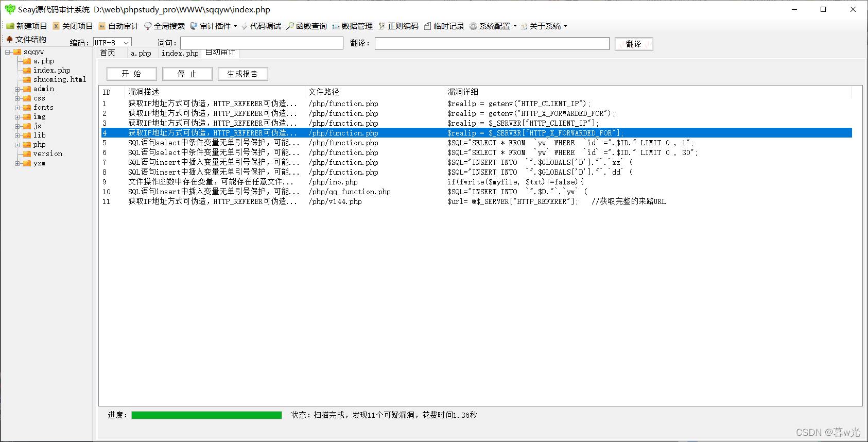Screen dimensions: 868x442
Task: Click the 翻译 button
Action: coord(634,44)
